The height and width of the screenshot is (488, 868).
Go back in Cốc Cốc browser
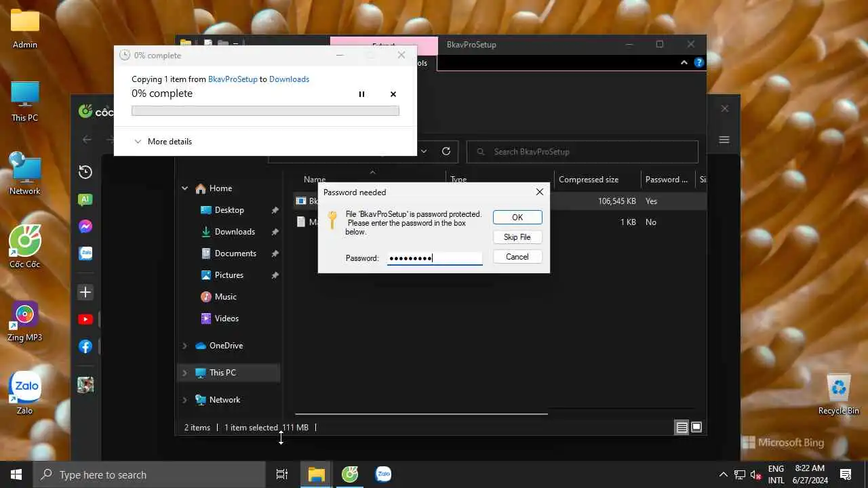pyautogui.click(x=87, y=140)
